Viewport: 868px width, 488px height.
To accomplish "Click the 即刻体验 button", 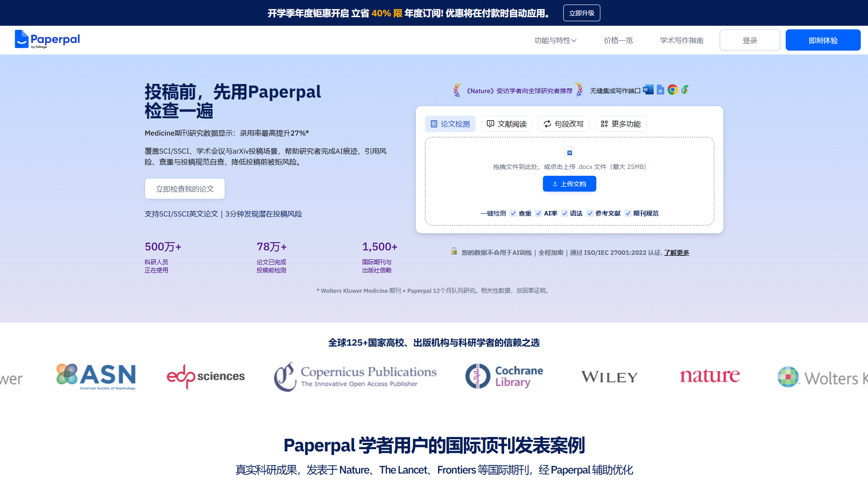I will pyautogui.click(x=823, y=40).
